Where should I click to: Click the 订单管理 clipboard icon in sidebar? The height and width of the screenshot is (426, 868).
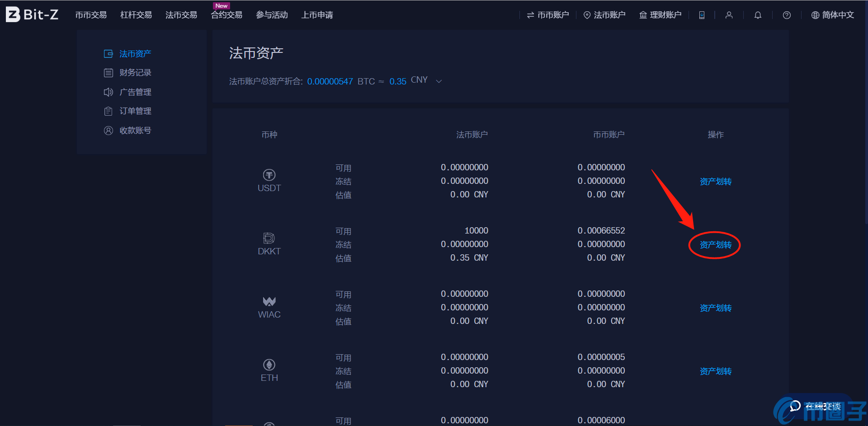tap(108, 111)
